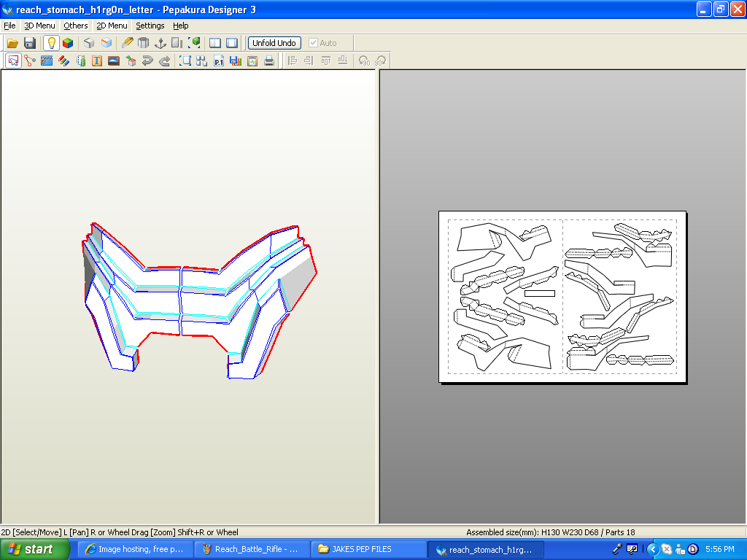Click the gray cylinder flap icon
The image size is (747, 560).
click(144, 43)
